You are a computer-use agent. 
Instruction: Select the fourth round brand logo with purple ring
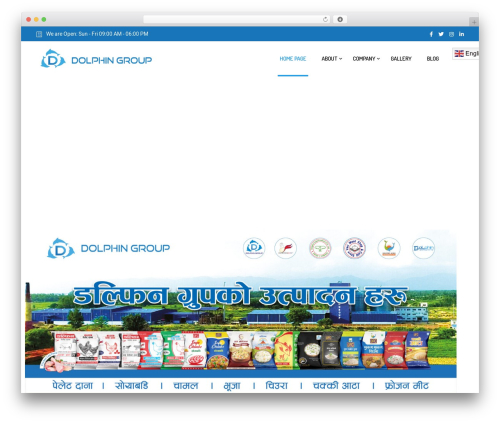[354, 248]
